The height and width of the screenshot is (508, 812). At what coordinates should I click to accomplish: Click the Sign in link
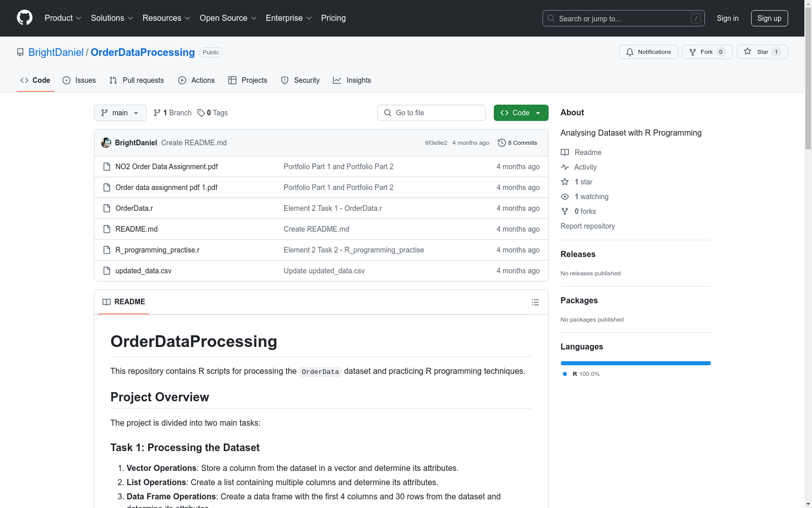tap(728, 18)
